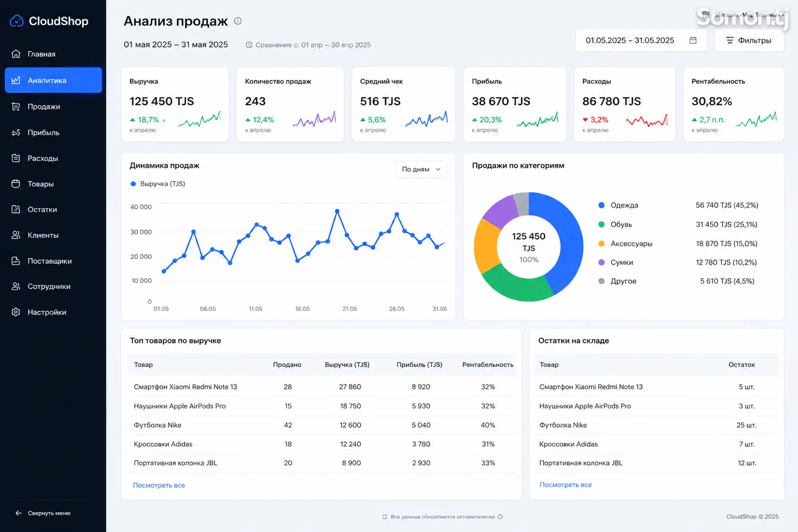Click the Поставщики truck icon
The height and width of the screenshot is (532, 798).
[16, 261]
